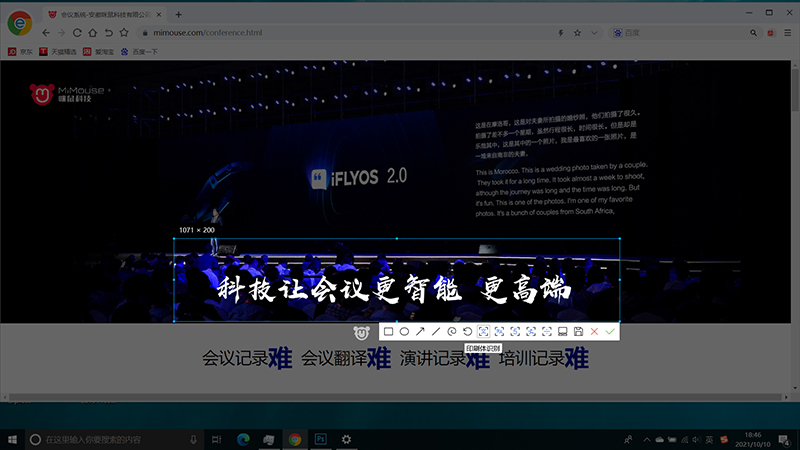Select the freehand spiral brush tool
The height and width of the screenshot is (450, 800).
point(452,332)
